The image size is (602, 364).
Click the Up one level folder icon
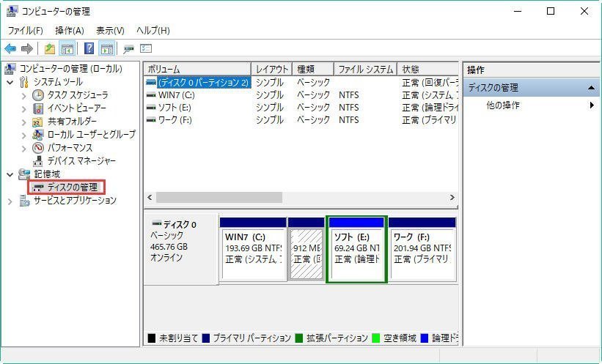pyautogui.click(x=50, y=49)
